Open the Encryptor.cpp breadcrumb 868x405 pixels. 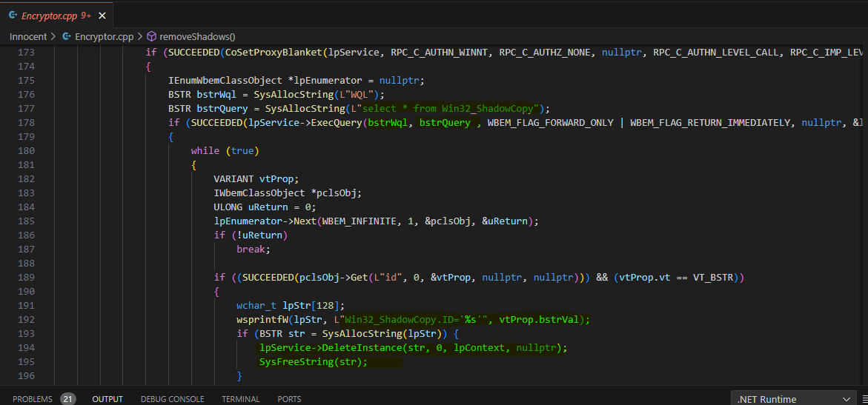click(x=104, y=36)
